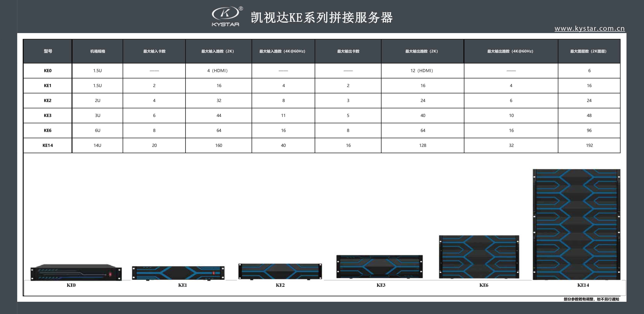Viewport: 644px width, 314px height.
Task: Click the KE3 model cell in table
Action: pos(48,116)
